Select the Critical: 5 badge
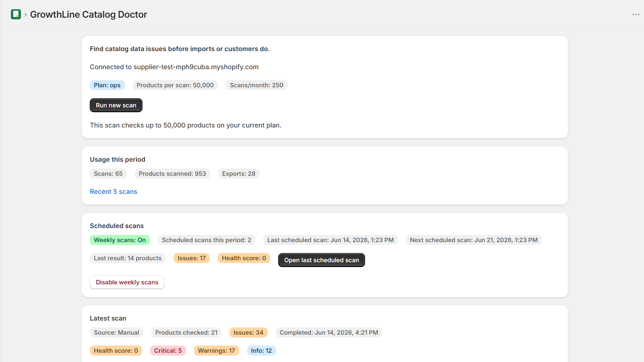 [168, 351]
